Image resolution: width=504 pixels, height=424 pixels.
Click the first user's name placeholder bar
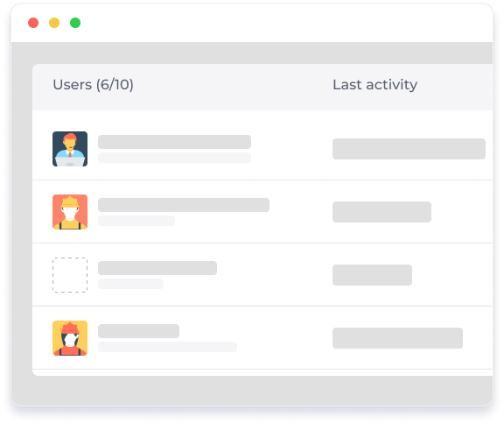[174, 142]
